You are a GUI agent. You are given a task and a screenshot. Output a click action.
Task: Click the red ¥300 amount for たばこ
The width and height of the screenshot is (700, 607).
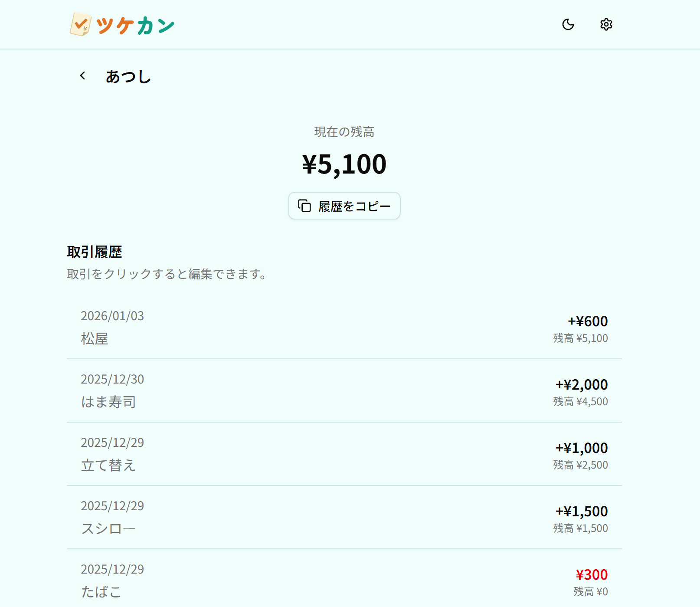coord(592,574)
